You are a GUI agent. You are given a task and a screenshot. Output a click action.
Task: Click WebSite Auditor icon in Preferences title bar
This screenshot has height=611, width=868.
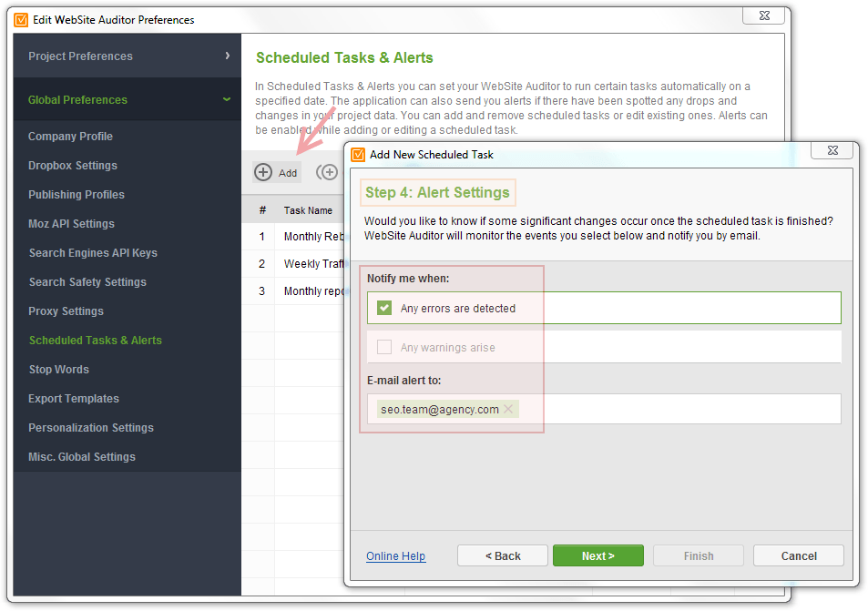point(21,20)
